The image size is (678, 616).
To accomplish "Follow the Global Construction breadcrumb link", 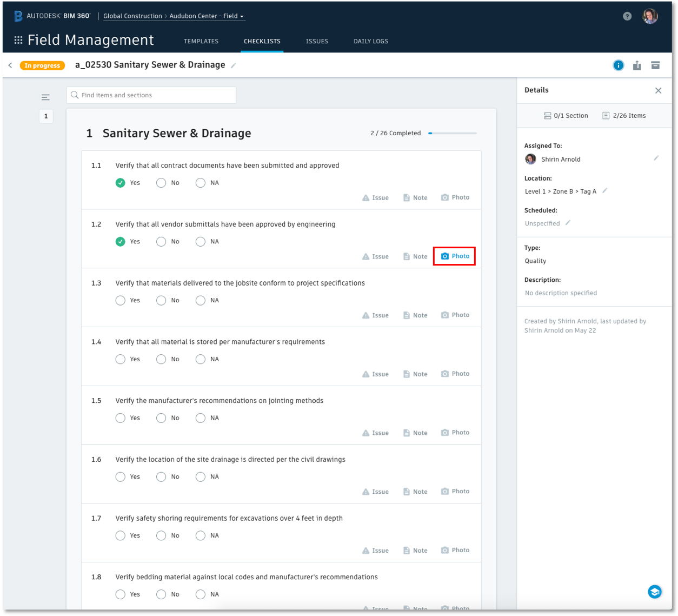I will click(132, 16).
